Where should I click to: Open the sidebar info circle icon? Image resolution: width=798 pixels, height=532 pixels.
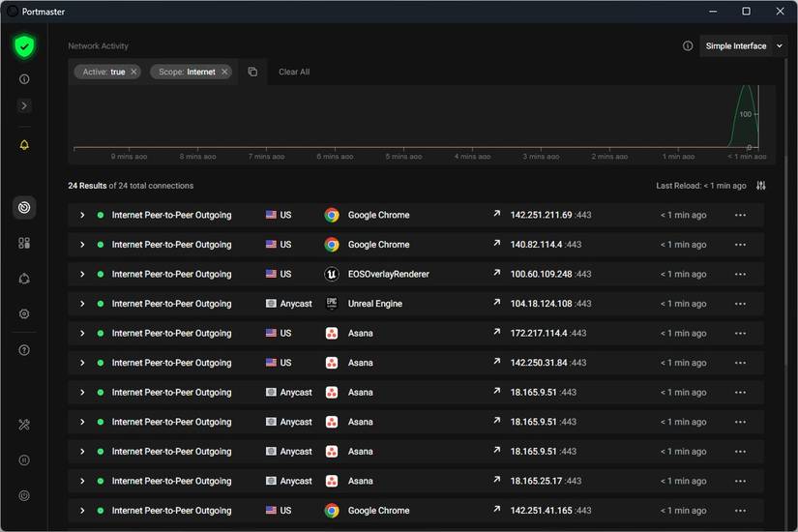(24, 79)
